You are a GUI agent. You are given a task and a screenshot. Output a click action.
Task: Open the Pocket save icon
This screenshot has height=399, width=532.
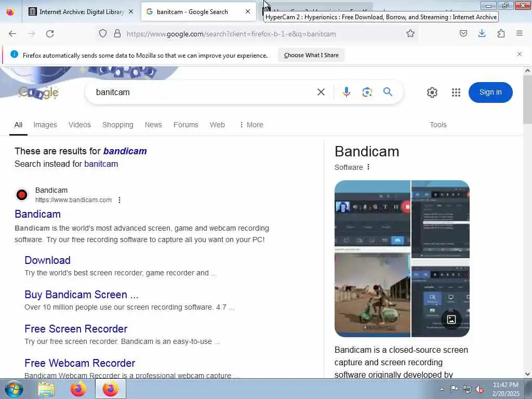(463, 33)
